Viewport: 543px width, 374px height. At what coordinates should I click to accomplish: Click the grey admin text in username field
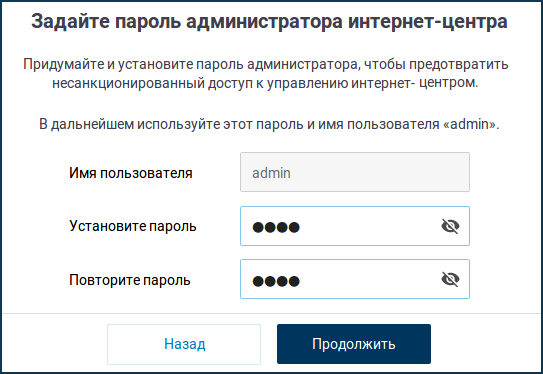[x=271, y=173]
